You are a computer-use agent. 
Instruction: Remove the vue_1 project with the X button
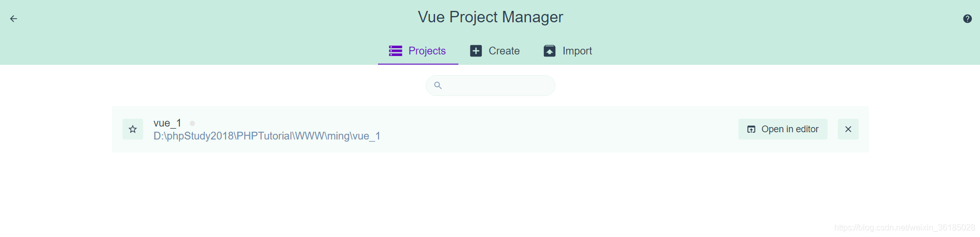pyautogui.click(x=848, y=129)
